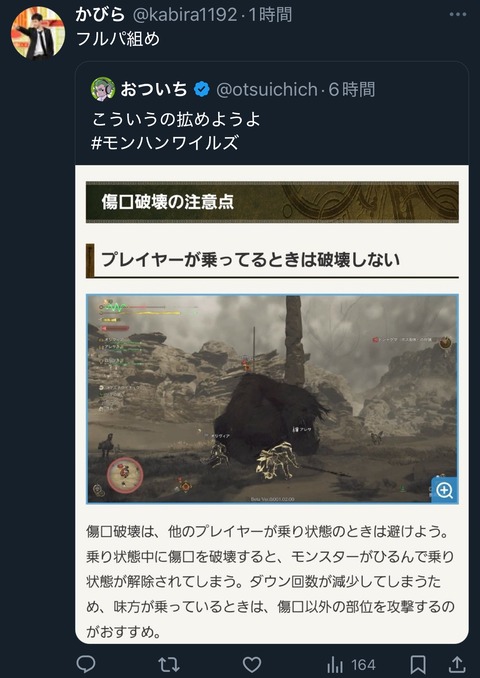Open the reply comment icon
The image size is (480, 678).
point(86,664)
